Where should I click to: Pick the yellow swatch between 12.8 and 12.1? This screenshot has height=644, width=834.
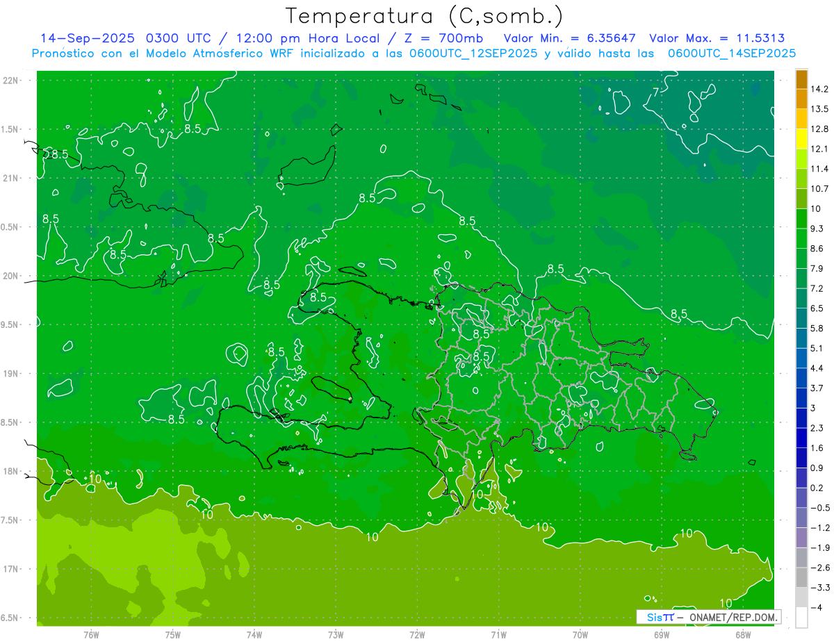(801, 139)
